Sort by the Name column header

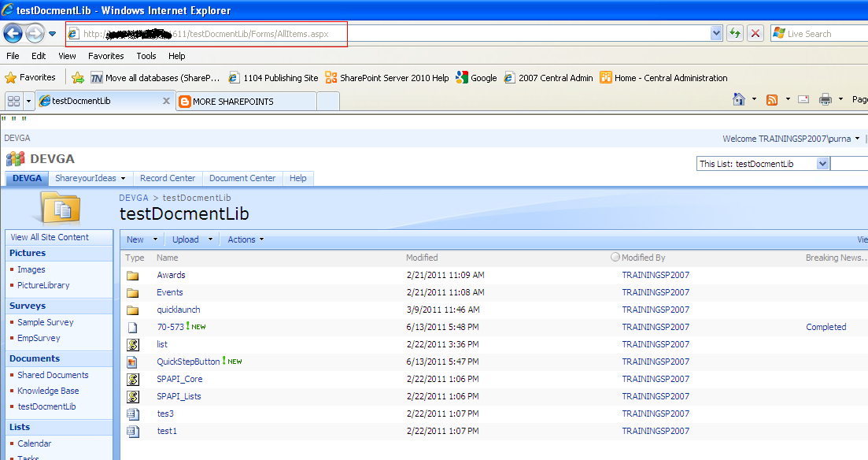(167, 258)
